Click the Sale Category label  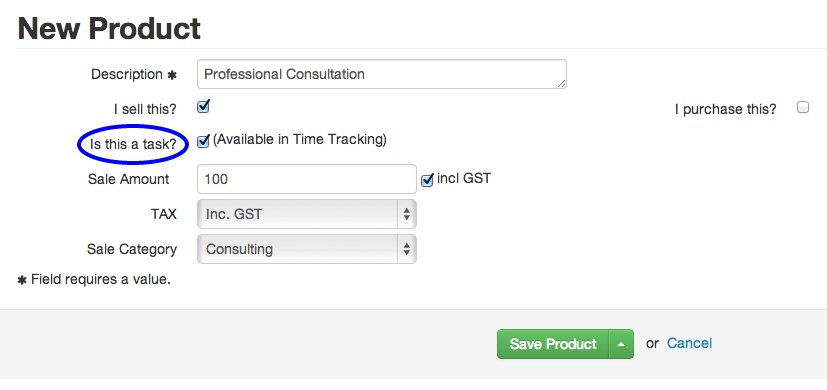(x=132, y=249)
